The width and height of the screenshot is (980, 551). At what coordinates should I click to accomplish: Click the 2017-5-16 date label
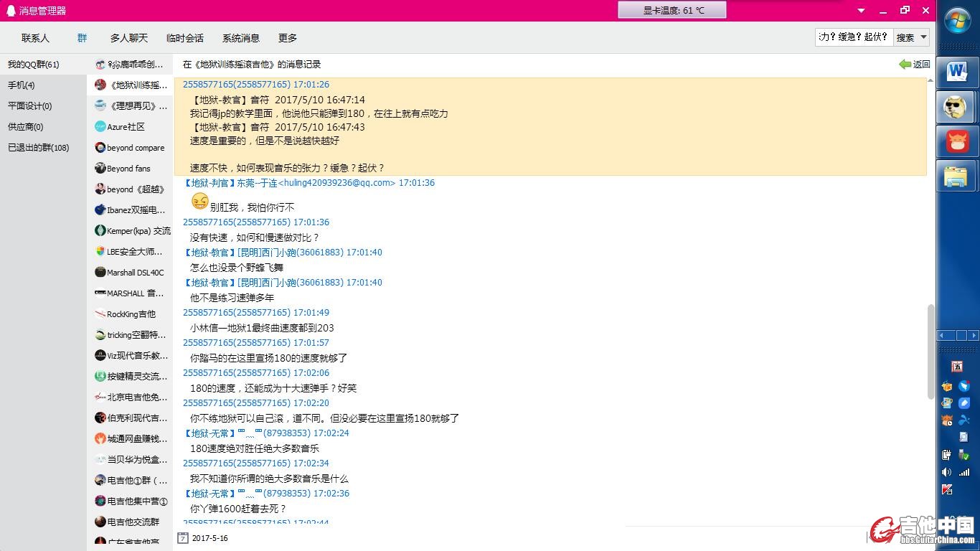click(x=210, y=538)
